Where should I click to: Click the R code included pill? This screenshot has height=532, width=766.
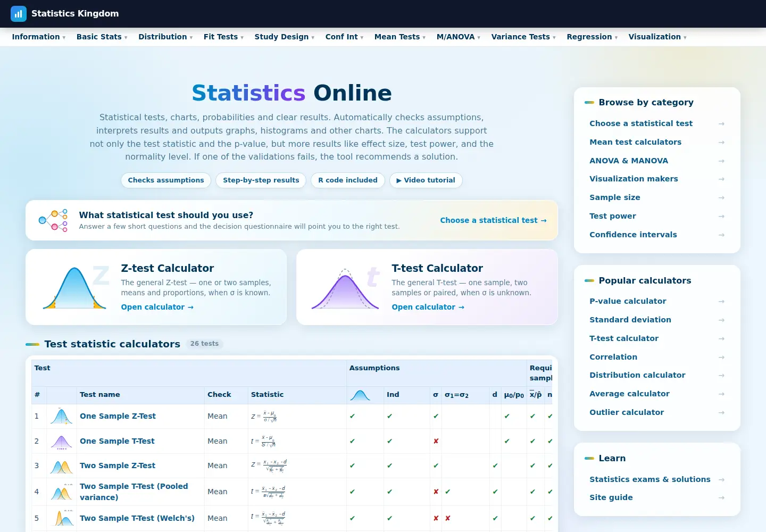coord(348,180)
